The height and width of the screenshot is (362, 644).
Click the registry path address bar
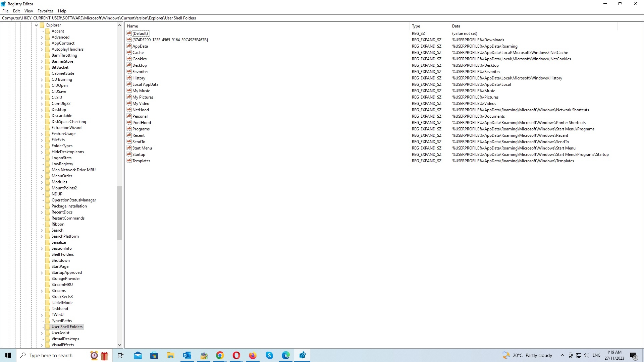coord(322,18)
